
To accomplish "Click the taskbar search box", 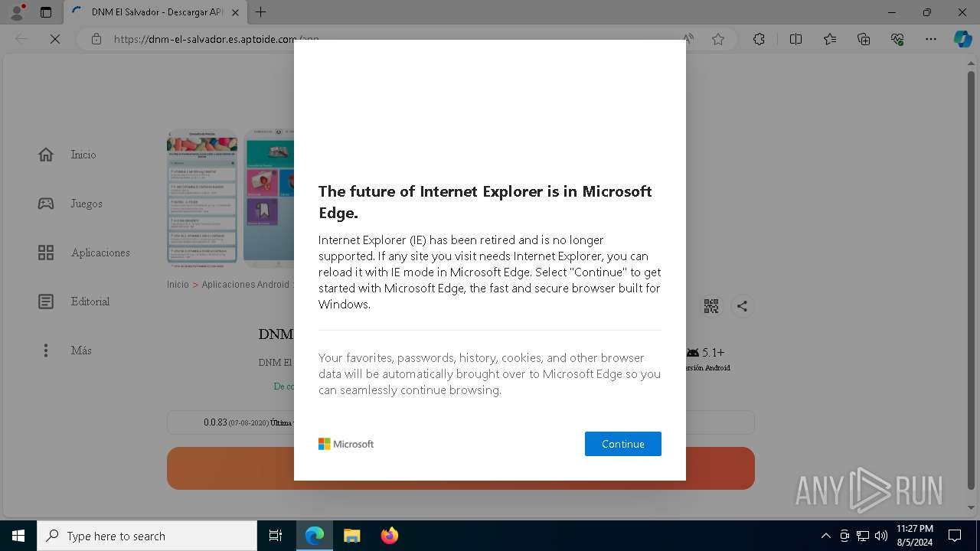I will [147, 536].
